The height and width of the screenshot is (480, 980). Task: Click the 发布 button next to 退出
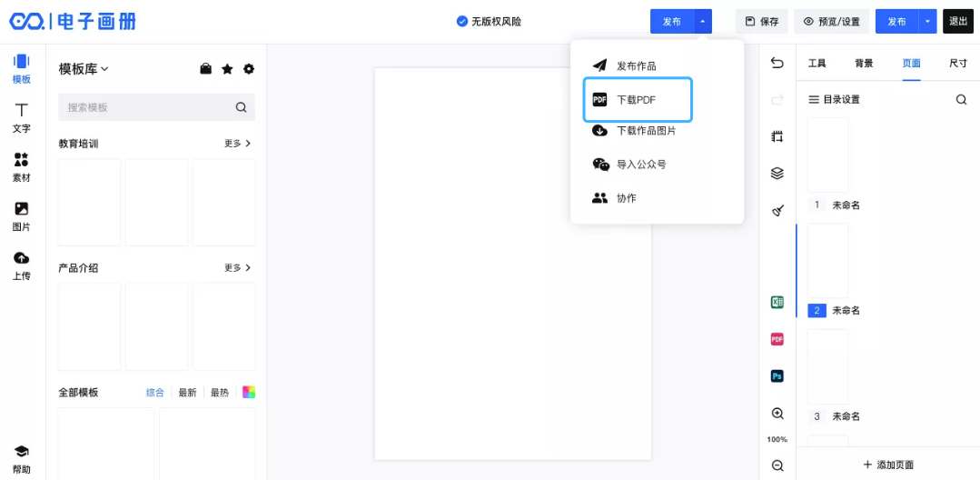[x=896, y=21]
